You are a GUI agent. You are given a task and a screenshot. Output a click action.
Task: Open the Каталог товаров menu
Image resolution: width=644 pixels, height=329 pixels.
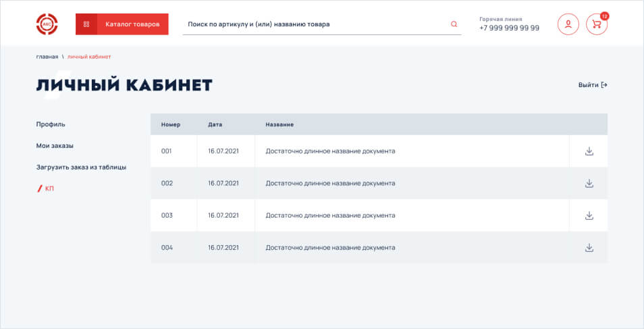(132, 24)
